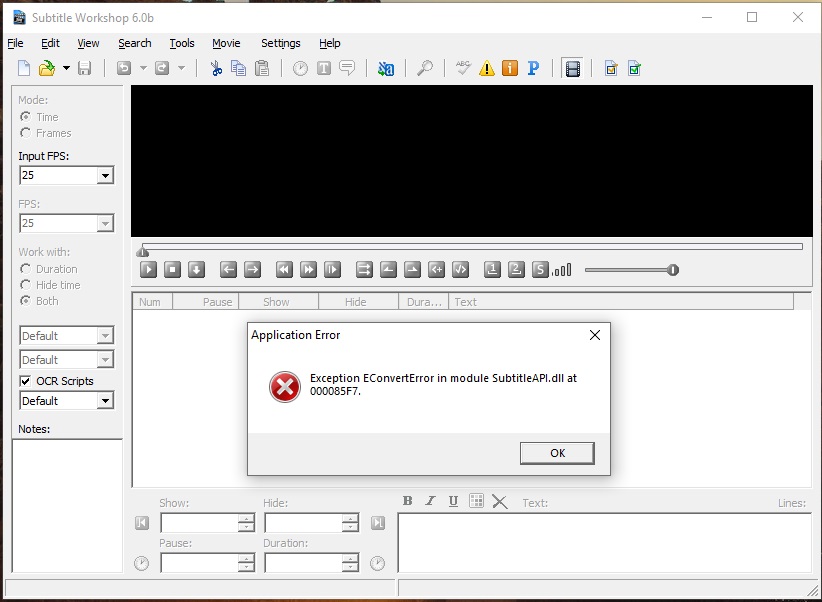
Task: Click the Copy toolbar icon
Action: tap(239, 68)
